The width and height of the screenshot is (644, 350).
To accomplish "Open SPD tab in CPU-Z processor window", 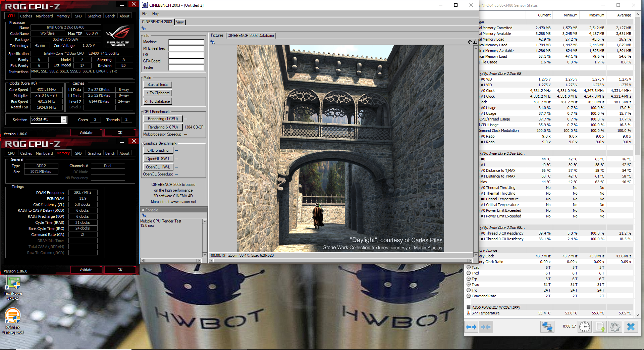I will click(78, 16).
